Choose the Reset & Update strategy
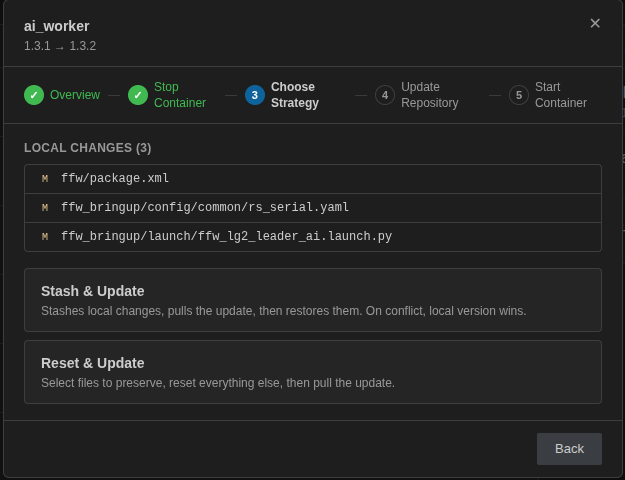The height and width of the screenshot is (480, 625). coord(313,372)
